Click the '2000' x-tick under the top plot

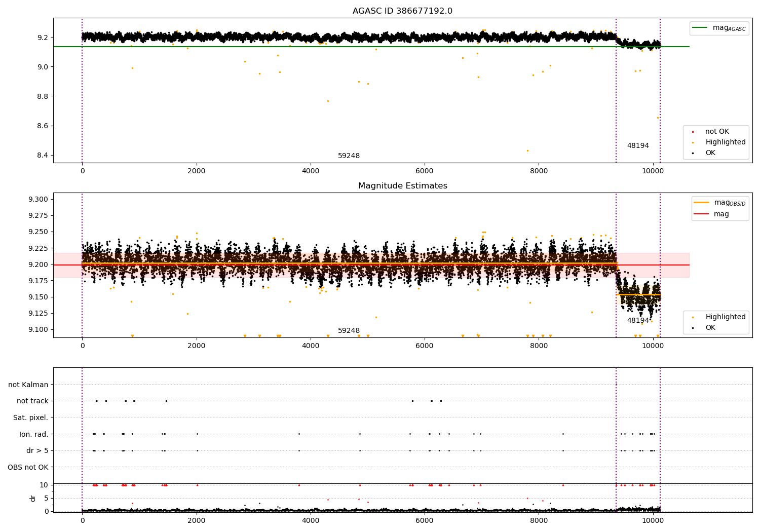pyautogui.click(x=197, y=171)
